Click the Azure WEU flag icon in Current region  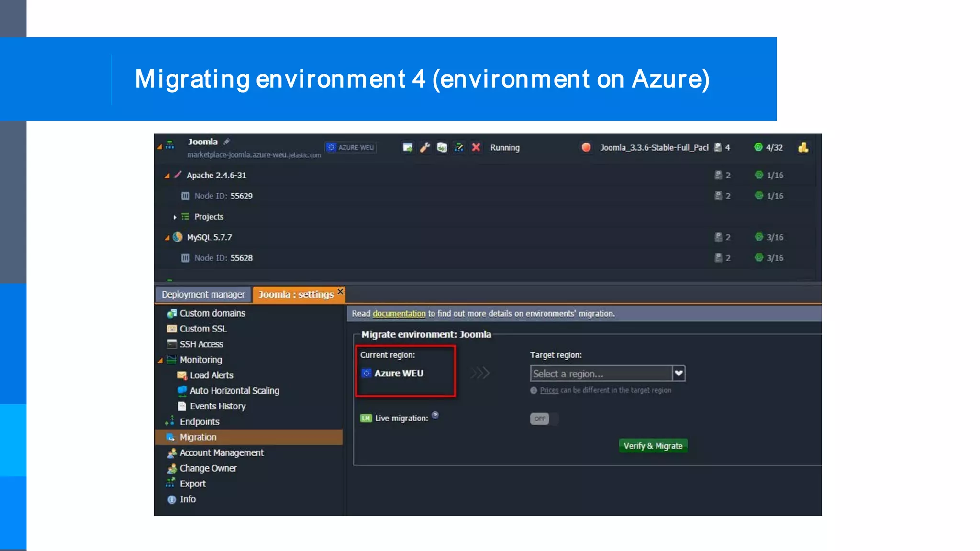[x=367, y=373]
